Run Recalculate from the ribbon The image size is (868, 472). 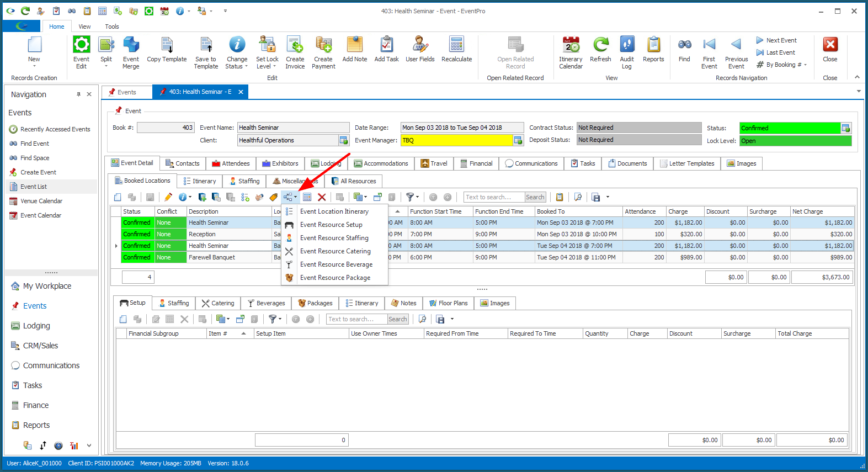(x=456, y=50)
